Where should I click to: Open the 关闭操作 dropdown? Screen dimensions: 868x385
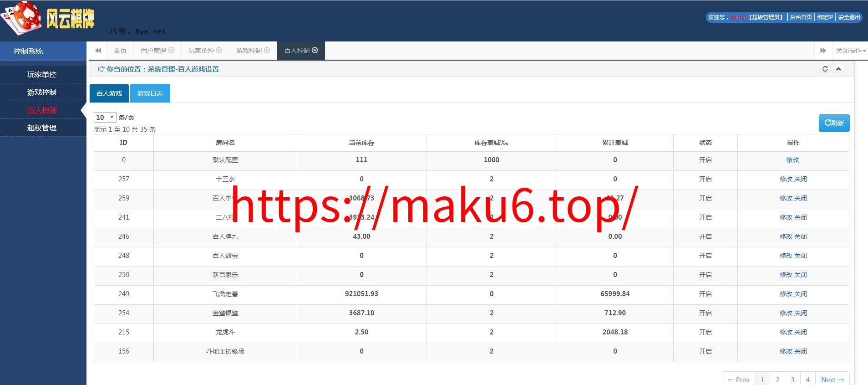click(851, 51)
